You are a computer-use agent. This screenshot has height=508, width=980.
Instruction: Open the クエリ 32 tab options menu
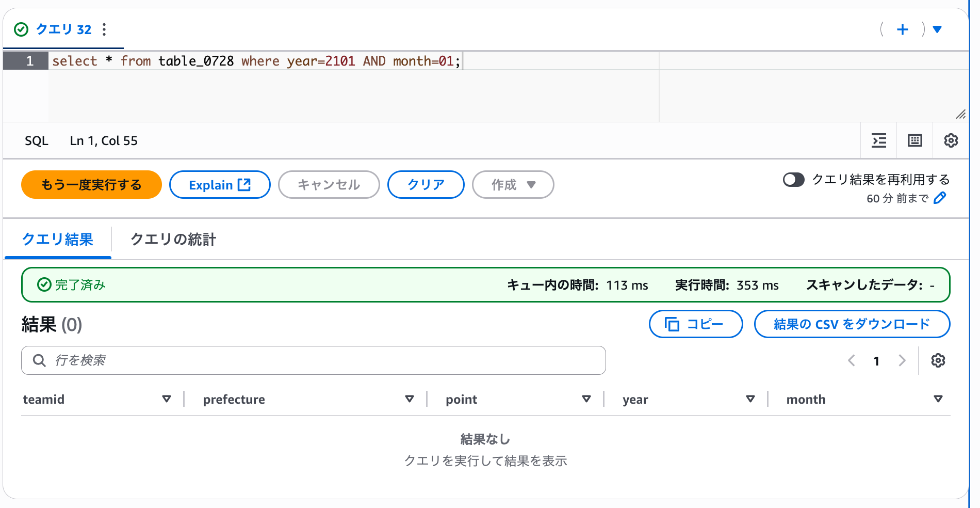(x=104, y=29)
